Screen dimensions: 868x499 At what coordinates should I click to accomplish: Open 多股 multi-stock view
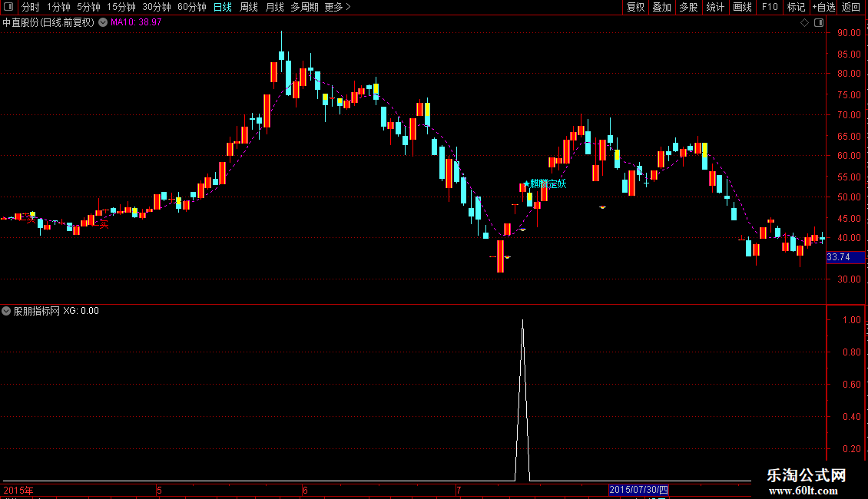coord(688,7)
